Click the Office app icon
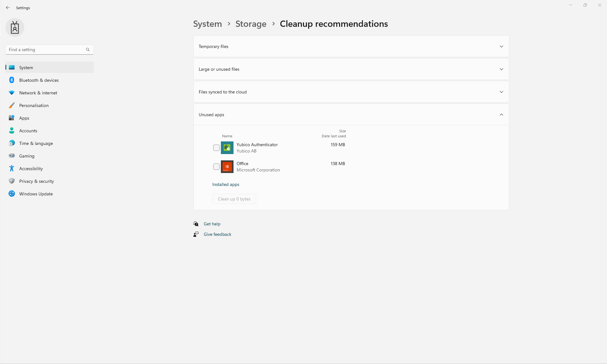607x364 pixels. pyautogui.click(x=227, y=167)
